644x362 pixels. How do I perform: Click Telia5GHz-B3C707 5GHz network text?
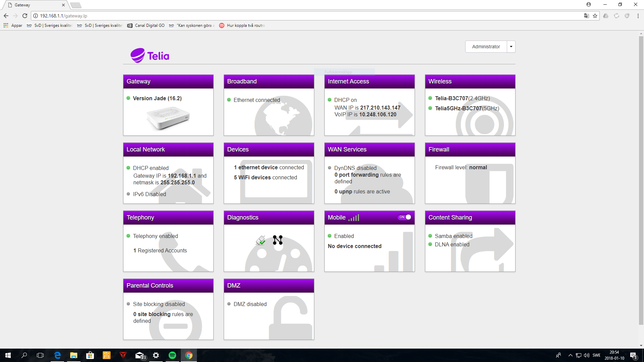point(467,108)
